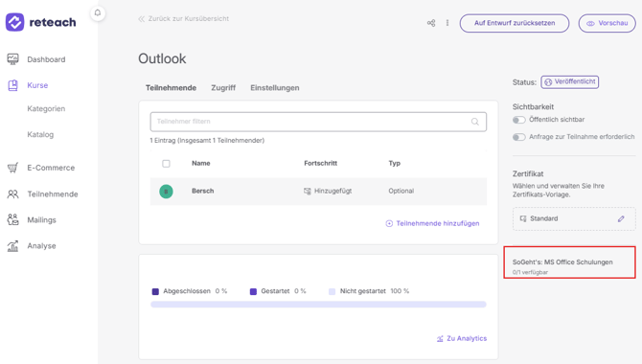Toggle the Öffentlich sichtbar switch
Image resolution: width=642 pixels, height=364 pixels.
point(518,120)
